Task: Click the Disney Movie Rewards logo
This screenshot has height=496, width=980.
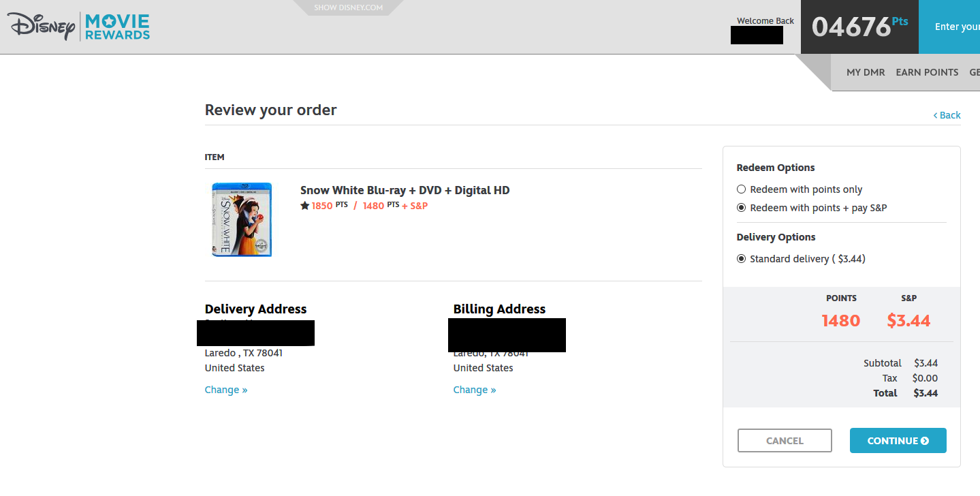Action: click(79, 27)
